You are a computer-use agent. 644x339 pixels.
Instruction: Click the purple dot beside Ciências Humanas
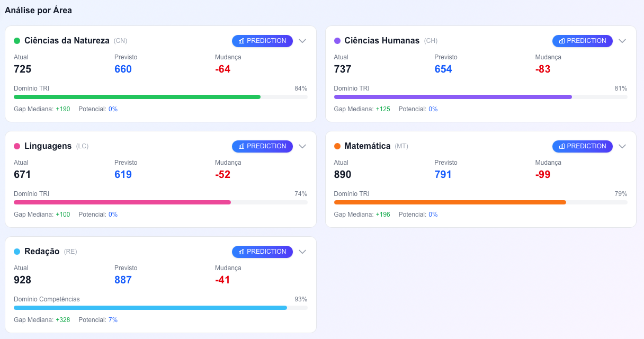click(337, 41)
